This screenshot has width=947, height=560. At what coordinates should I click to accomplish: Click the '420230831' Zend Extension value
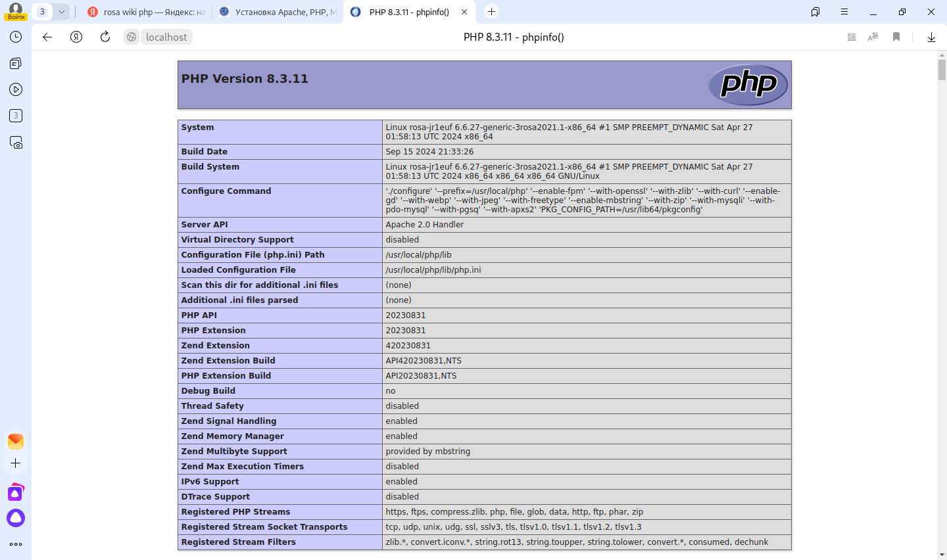[408, 346]
